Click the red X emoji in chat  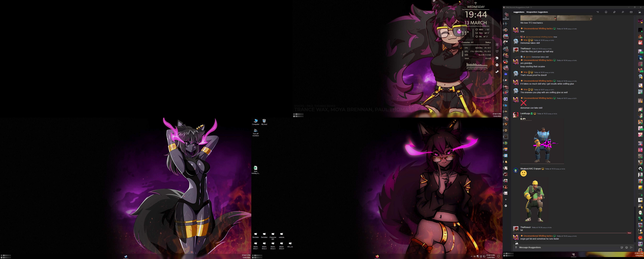point(523,103)
